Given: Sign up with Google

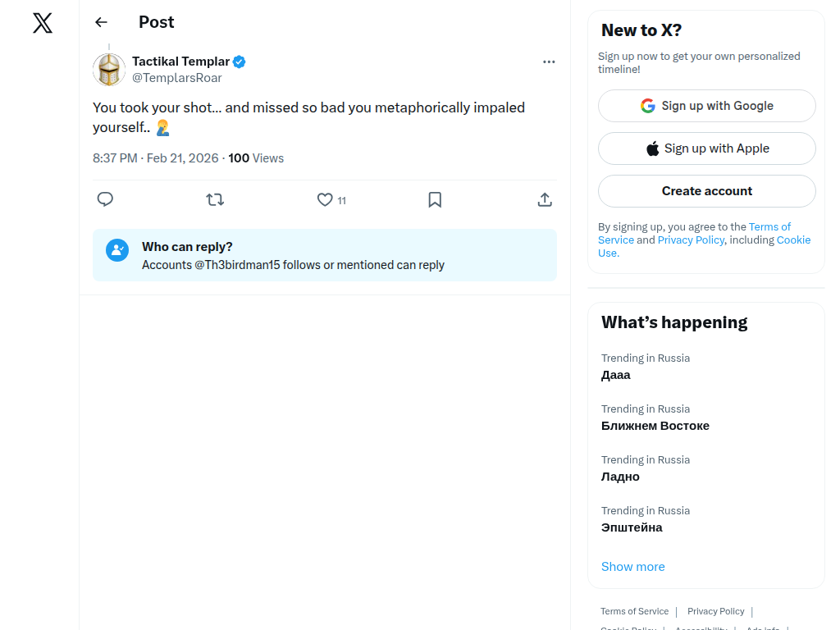Looking at the screenshot, I should point(706,106).
